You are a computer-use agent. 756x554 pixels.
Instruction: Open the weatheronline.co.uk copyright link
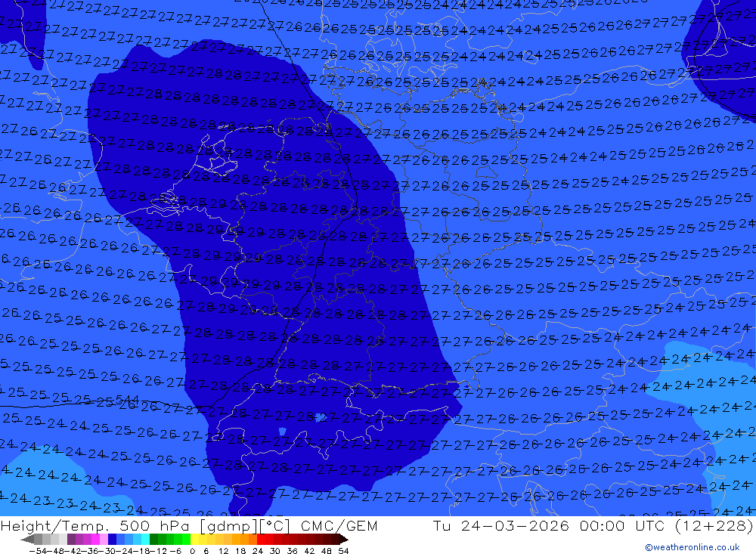point(692,547)
